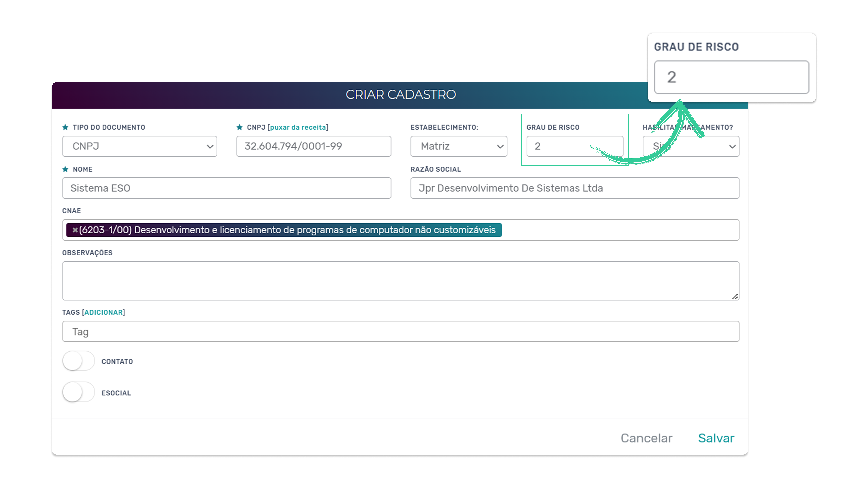Click the star icon beside CNPJ label
Viewport: 868px width, 488px height.
(240, 127)
